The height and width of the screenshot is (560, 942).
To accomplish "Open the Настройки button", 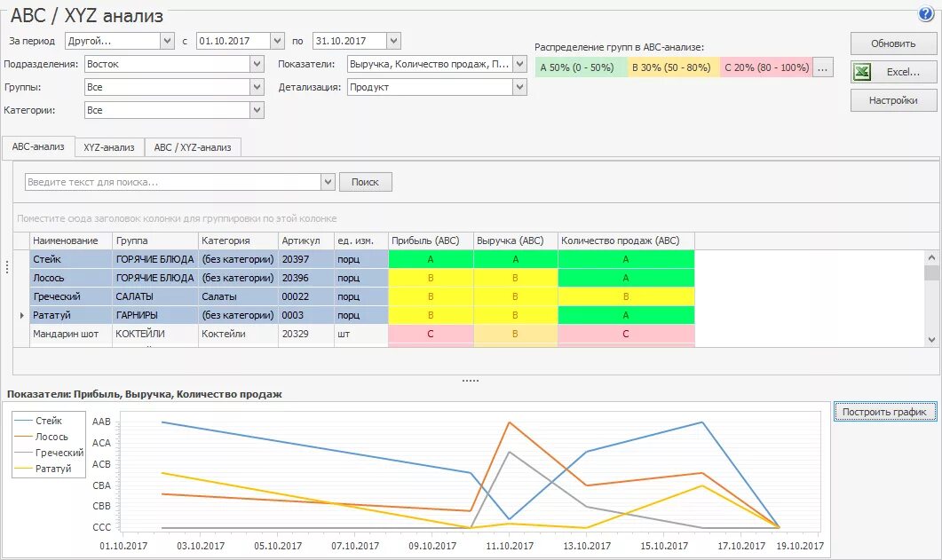I will coord(893,100).
